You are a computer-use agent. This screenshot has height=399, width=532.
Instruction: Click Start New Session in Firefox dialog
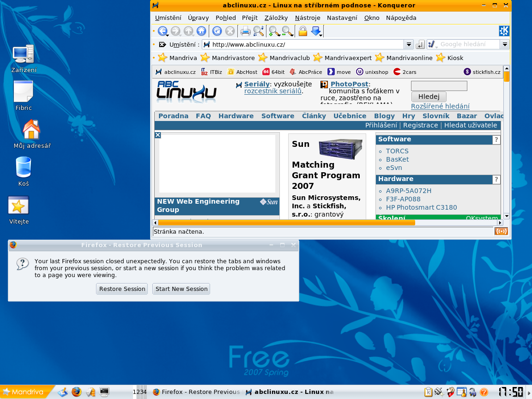click(x=181, y=289)
